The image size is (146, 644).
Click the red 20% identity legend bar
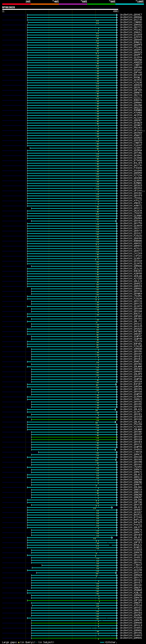pyautogui.click(x=16, y=4)
